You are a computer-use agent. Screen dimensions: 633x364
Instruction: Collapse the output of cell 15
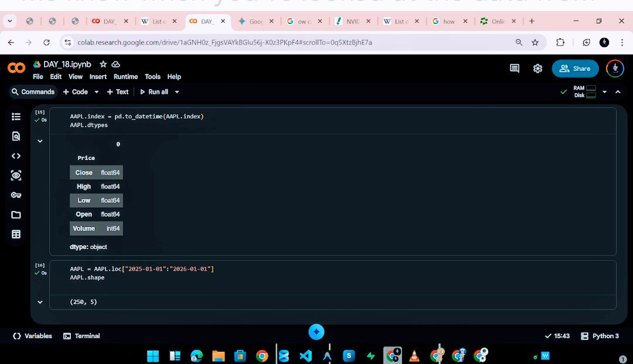40,141
